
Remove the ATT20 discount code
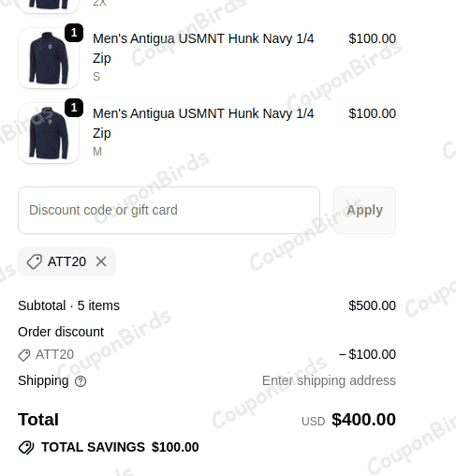pos(101,261)
